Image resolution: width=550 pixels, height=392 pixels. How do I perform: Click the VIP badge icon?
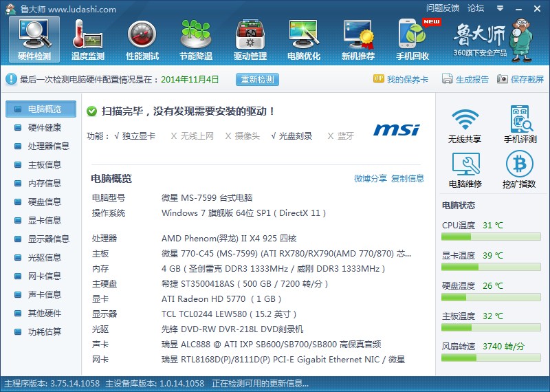click(379, 78)
